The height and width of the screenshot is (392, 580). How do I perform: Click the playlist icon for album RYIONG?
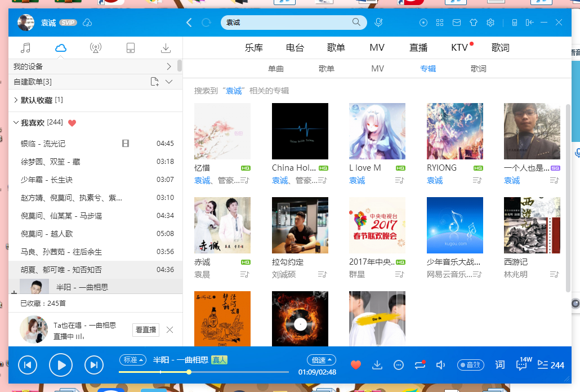[477, 180]
